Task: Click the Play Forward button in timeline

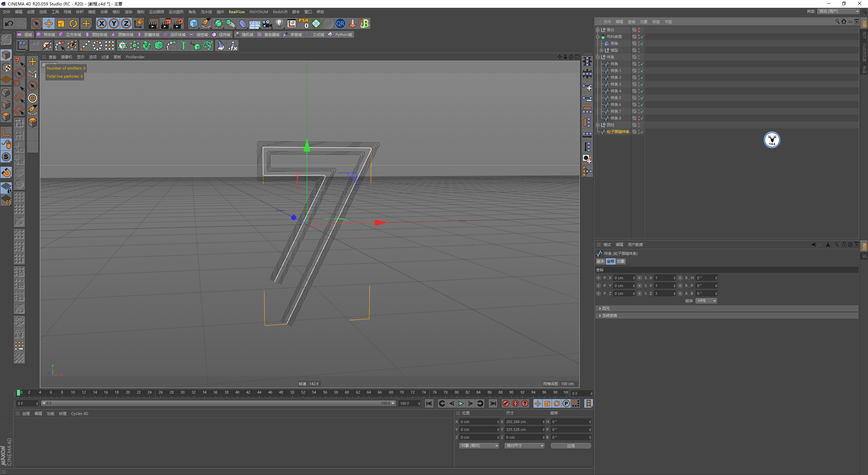Action: pyautogui.click(x=461, y=404)
